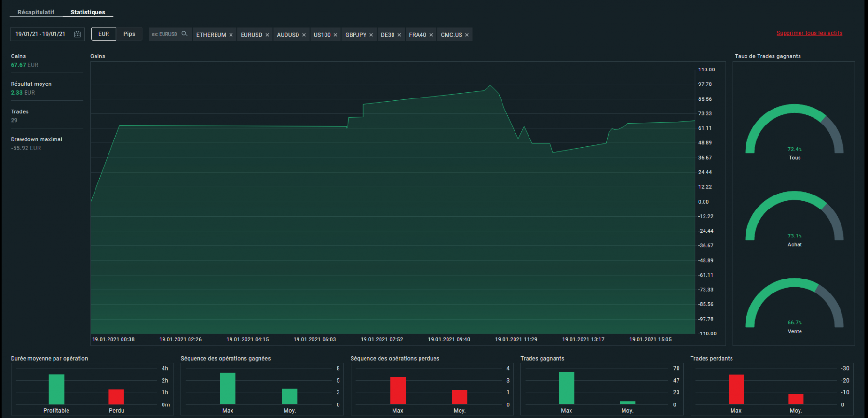
Task: Switch display unit to Pips
Action: pyautogui.click(x=129, y=34)
